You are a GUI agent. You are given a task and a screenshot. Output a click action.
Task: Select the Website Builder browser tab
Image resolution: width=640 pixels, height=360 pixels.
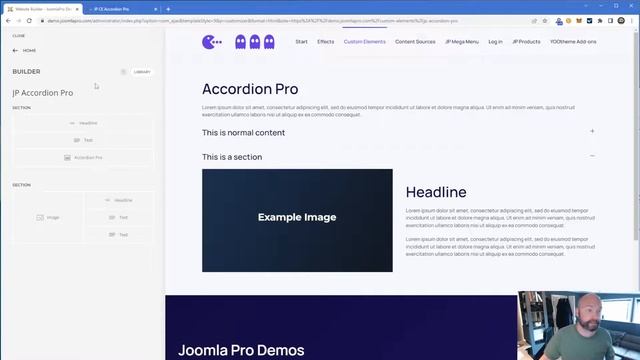(x=42, y=9)
